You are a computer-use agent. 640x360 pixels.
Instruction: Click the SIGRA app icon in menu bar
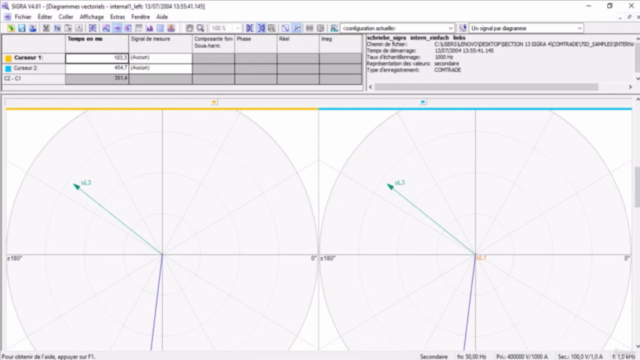click(x=7, y=17)
